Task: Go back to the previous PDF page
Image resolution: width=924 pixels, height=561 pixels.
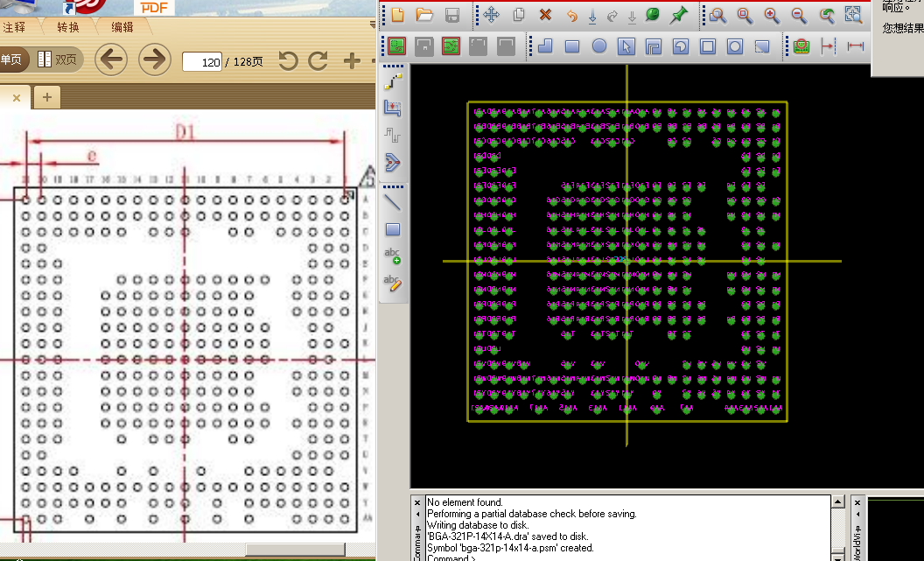Action: tap(111, 60)
